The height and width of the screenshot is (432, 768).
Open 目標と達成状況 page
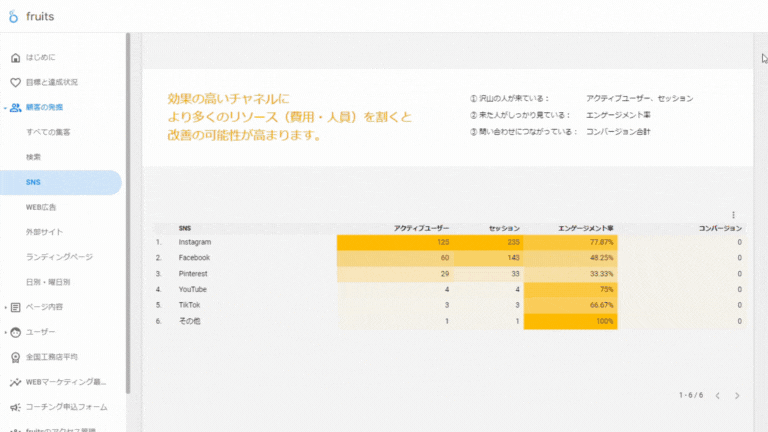pyautogui.click(x=52, y=82)
